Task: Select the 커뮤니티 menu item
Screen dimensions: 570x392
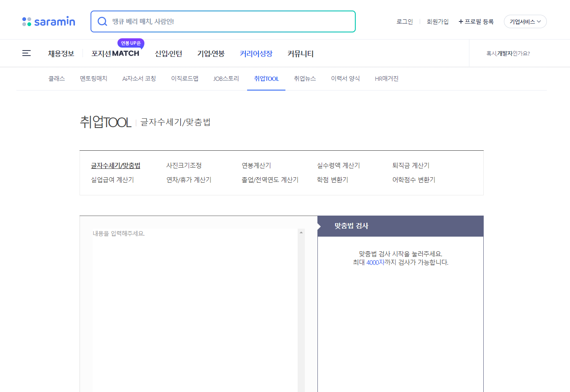Action: tap(300, 53)
